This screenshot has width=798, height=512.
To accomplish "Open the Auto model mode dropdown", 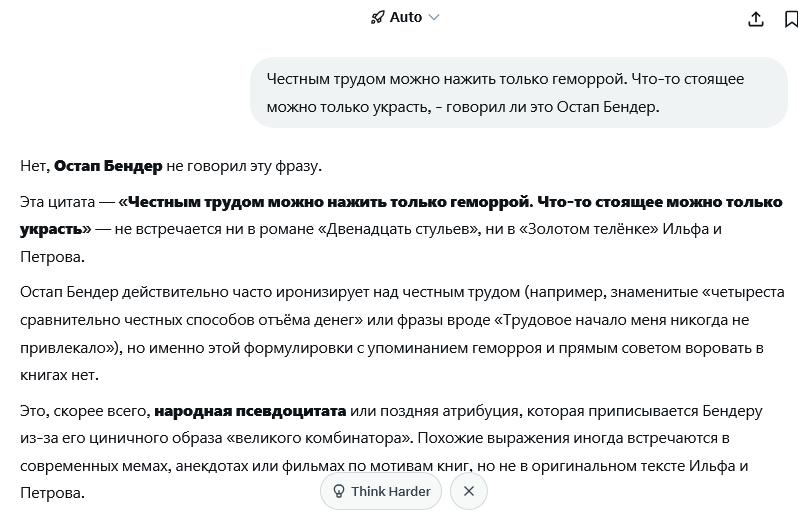I will pos(405,17).
